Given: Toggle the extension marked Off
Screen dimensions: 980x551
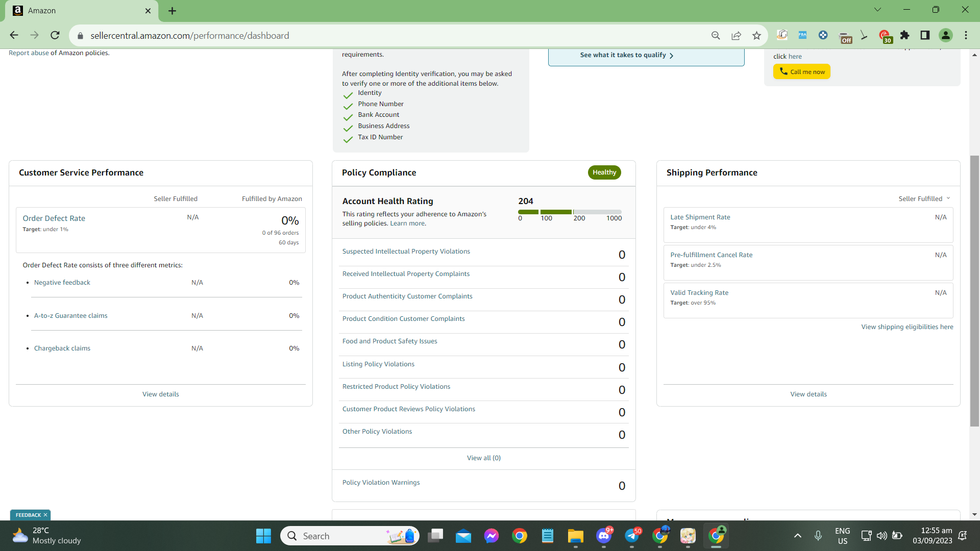Looking at the screenshot, I should [x=845, y=37].
